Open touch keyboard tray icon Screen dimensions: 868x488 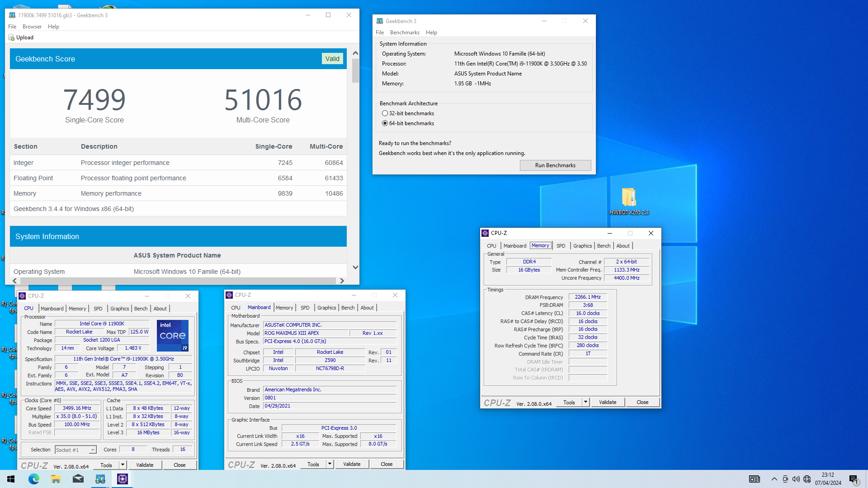[x=754, y=479]
